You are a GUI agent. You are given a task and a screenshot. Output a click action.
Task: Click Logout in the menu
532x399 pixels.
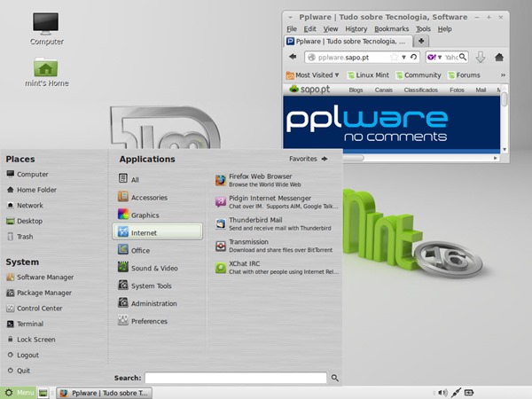[23, 355]
